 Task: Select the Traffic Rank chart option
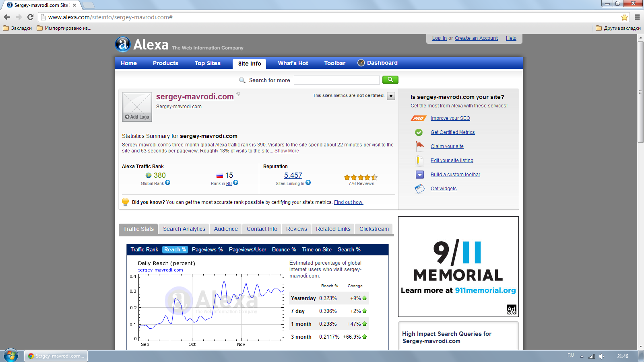click(x=144, y=249)
